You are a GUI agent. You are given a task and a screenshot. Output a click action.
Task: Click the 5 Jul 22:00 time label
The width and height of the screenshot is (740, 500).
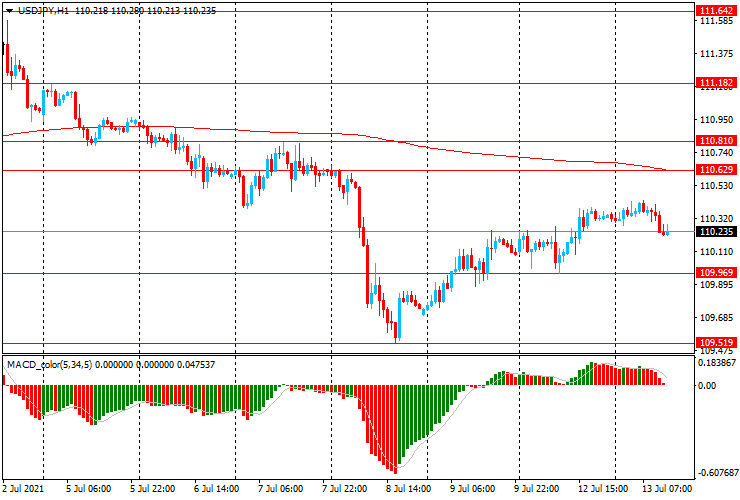(x=152, y=488)
